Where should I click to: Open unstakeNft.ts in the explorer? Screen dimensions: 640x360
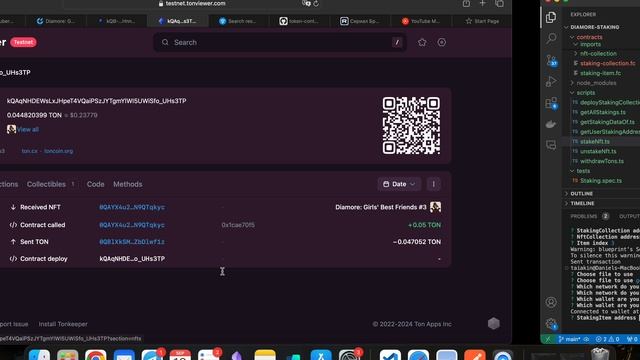coord(598,151)
